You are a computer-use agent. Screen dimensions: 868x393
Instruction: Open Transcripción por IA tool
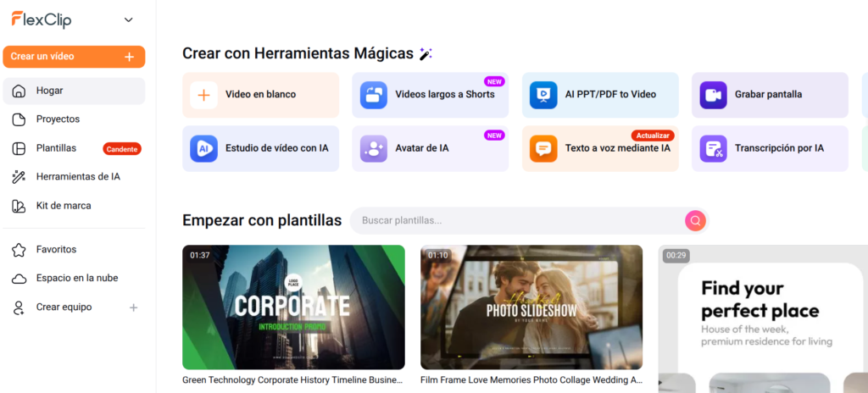coord(770,148)
